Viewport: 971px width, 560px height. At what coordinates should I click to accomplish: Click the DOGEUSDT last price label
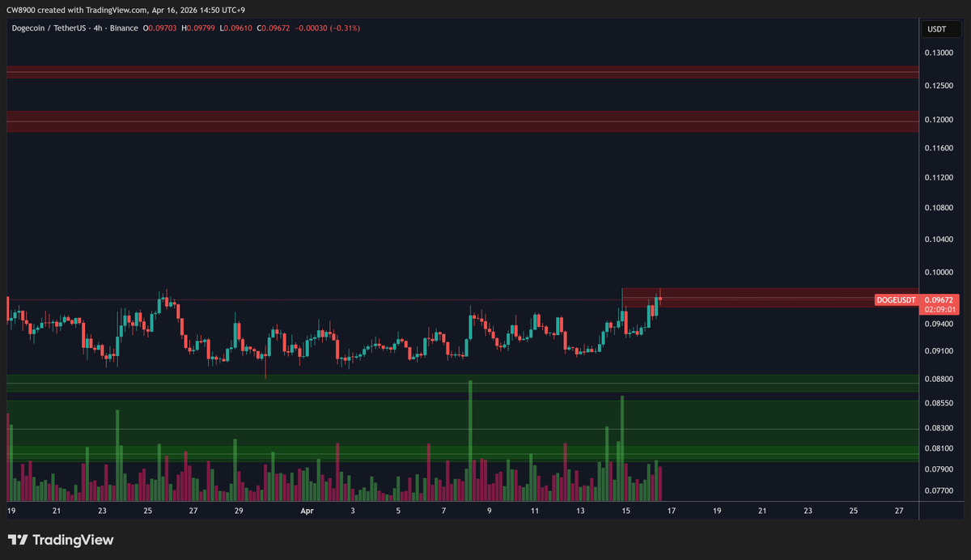896,299
